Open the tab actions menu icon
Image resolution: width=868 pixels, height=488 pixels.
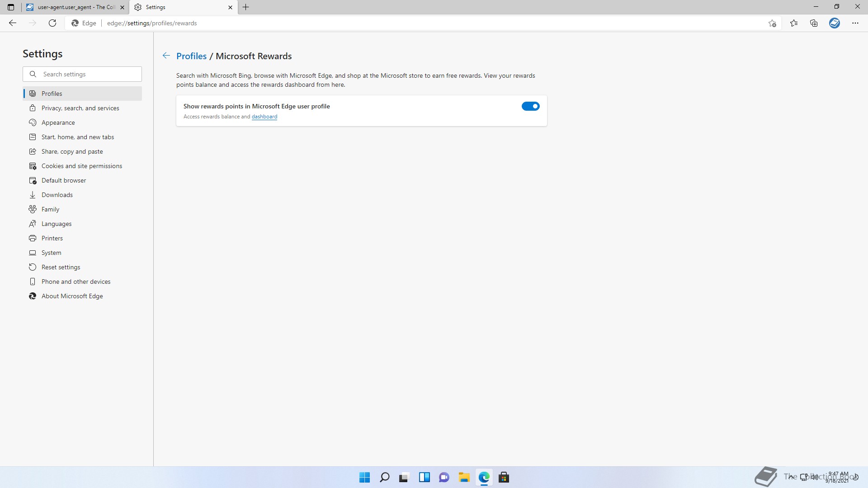(x=11, y=7)
